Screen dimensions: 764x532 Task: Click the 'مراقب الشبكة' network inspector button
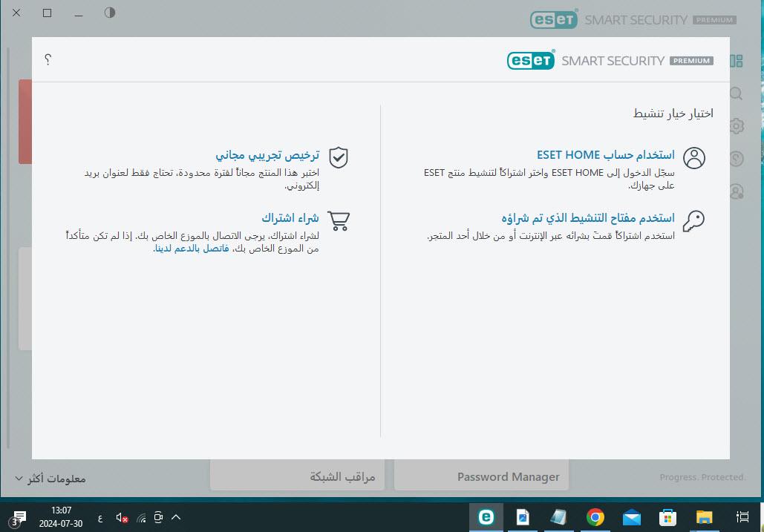coord(297,476)
